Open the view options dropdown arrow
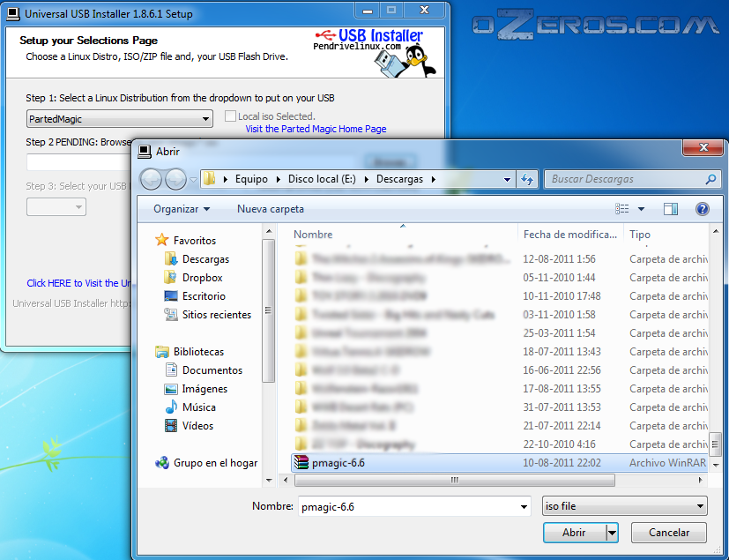The width and height of the screenshot is (729, 560). point(641,209)
